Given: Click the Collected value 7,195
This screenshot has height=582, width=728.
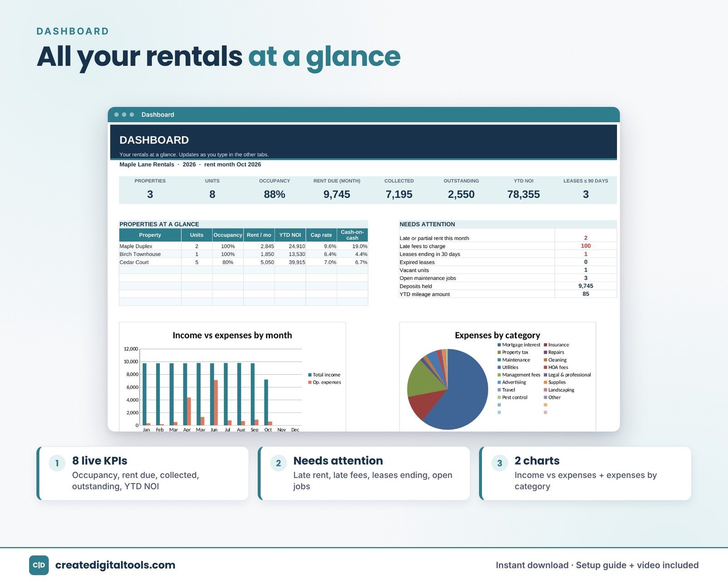Looking at the screenshot, I should pyautogui.click(x=399, y=195).
